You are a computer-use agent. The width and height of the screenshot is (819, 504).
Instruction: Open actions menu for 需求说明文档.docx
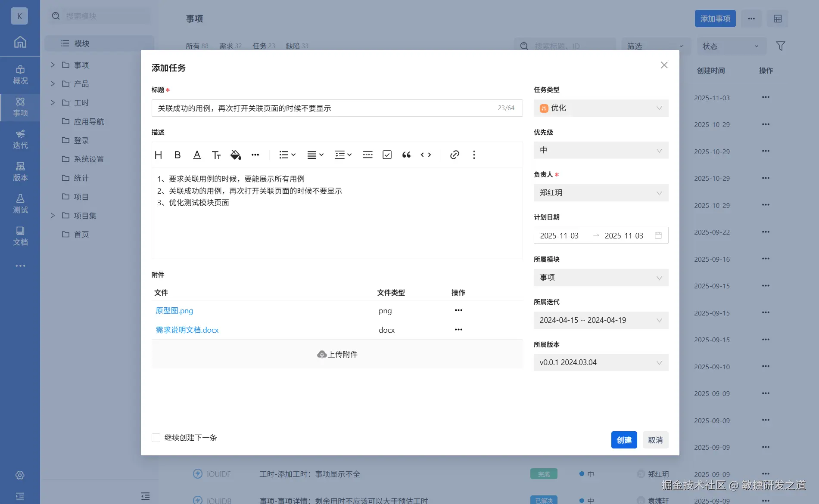coord(458,330)
